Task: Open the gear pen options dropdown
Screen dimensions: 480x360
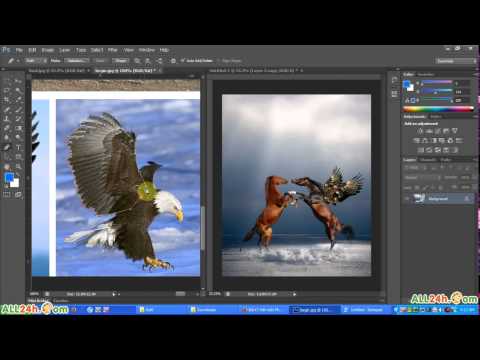Action: point(173,61)
